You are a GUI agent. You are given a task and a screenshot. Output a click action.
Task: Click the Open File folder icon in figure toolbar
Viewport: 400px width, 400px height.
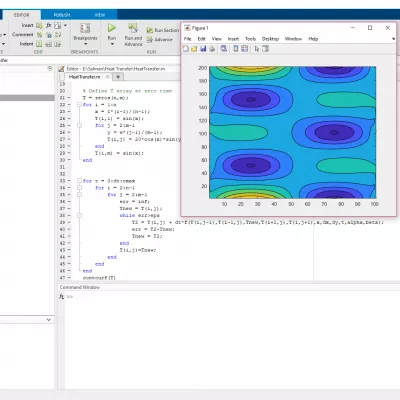pyautogui.click(x=194, y=49)
